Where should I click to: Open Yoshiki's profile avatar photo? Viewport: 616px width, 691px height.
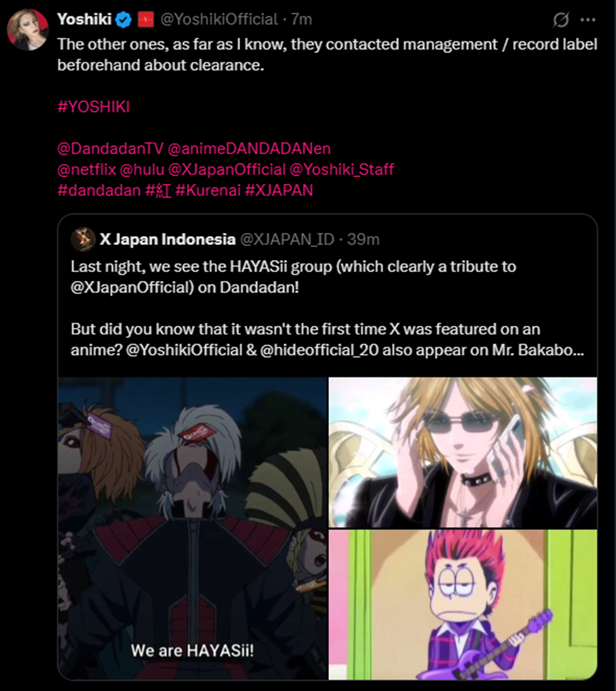tap(27, 30)
